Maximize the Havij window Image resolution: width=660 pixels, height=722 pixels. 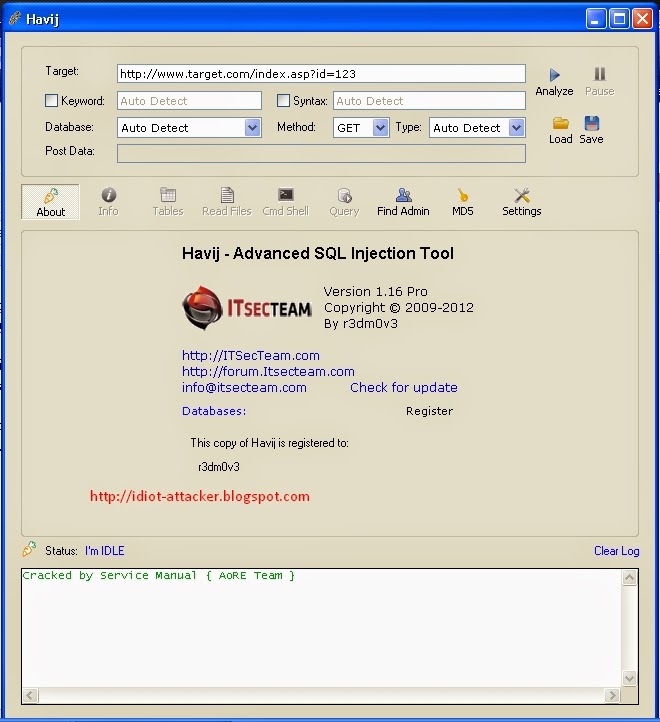point(619,19)
